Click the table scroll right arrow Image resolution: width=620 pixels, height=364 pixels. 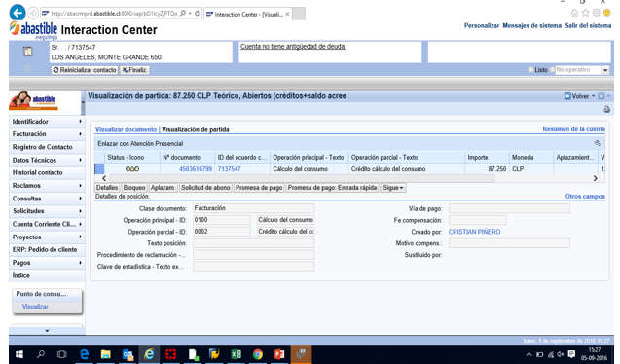(595, 179)
